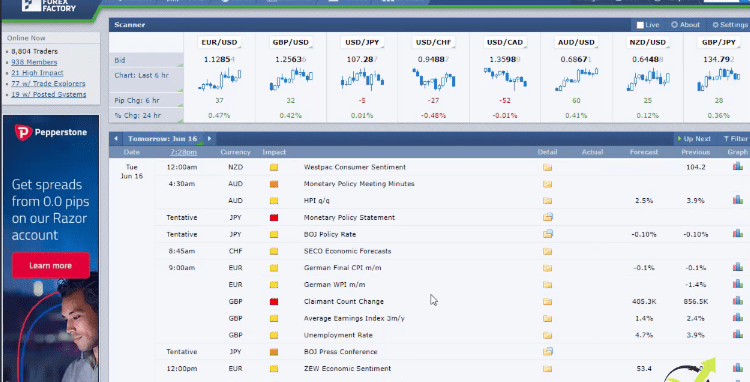Open detail folder for Unemployment Rate
The width and height of the screenshot is (750, 382).
[547, 335]
